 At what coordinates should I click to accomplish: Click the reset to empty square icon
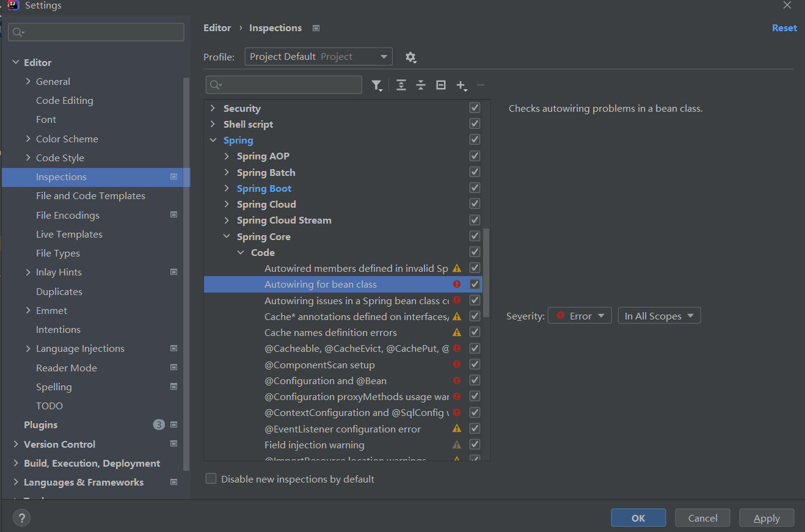pos(441,86)
